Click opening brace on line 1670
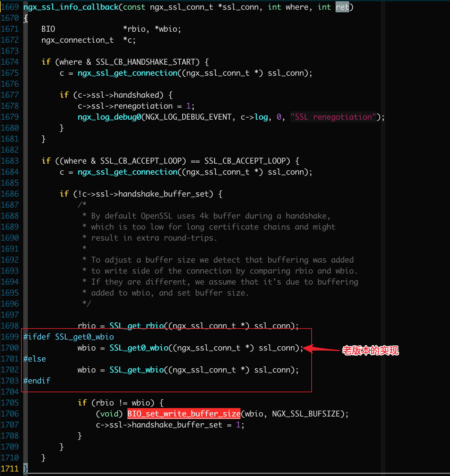This screenshot has height=476, width=450. [x=26, y=18]
